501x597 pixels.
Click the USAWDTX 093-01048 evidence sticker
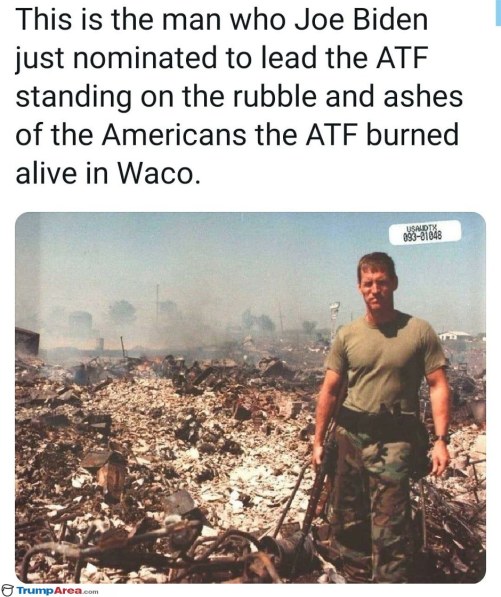(424, 232)
